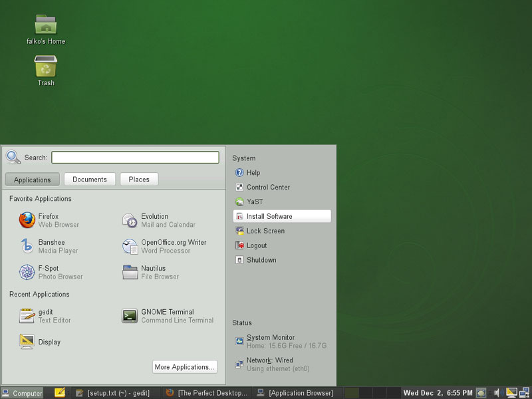Click the yellow note icon in the panel

pos(60,392)
